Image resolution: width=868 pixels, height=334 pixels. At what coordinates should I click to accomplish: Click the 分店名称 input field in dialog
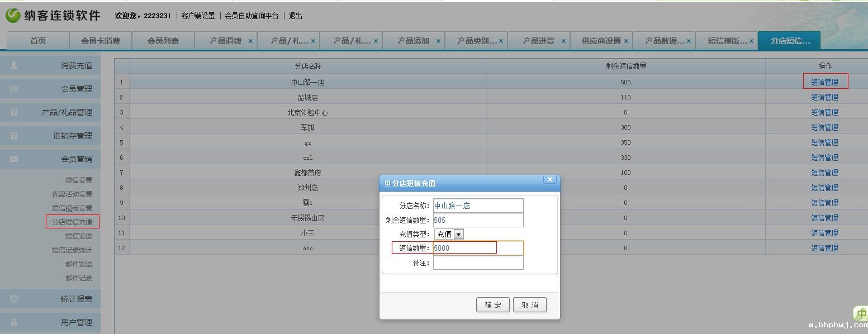(478, 206)
